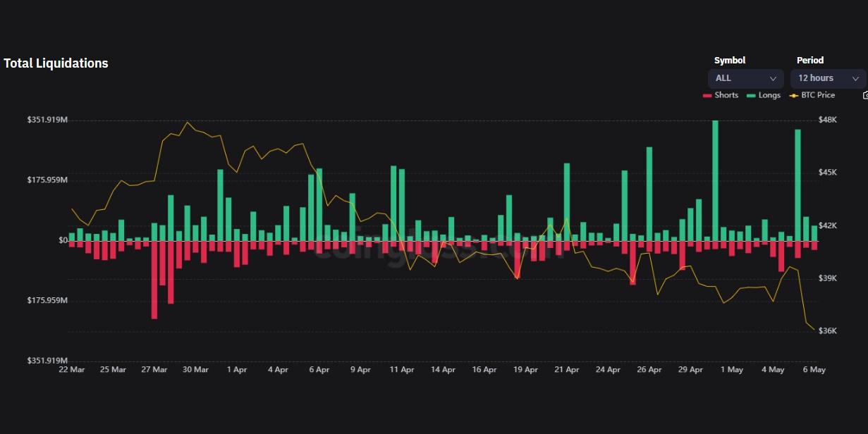Click the $48K price axis label

pyautogui.click(x=827, y=120)
